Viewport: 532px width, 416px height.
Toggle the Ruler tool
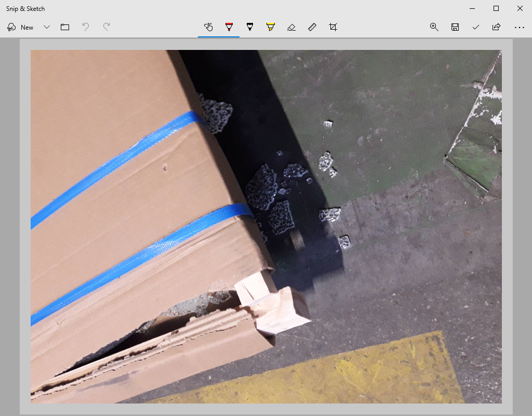[312, 27]
